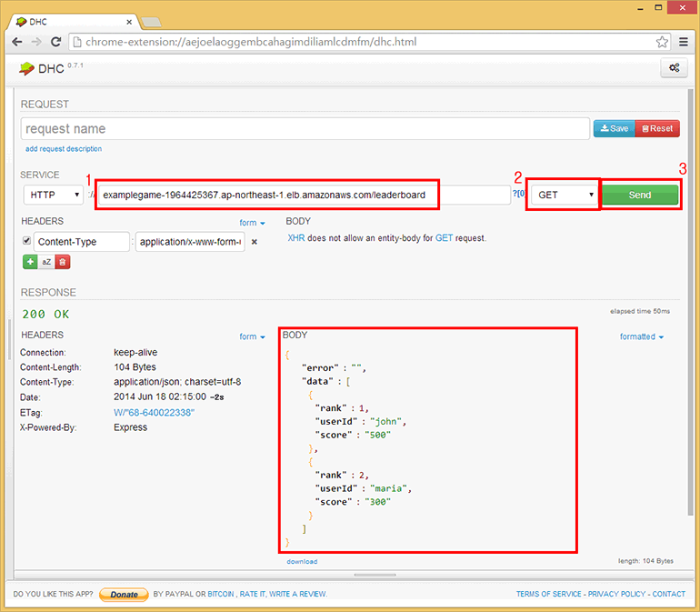This screenshot has height=612, width=700.
Task: Remove the Content-Type header with the x icon
Action: (x=255, y=242)
